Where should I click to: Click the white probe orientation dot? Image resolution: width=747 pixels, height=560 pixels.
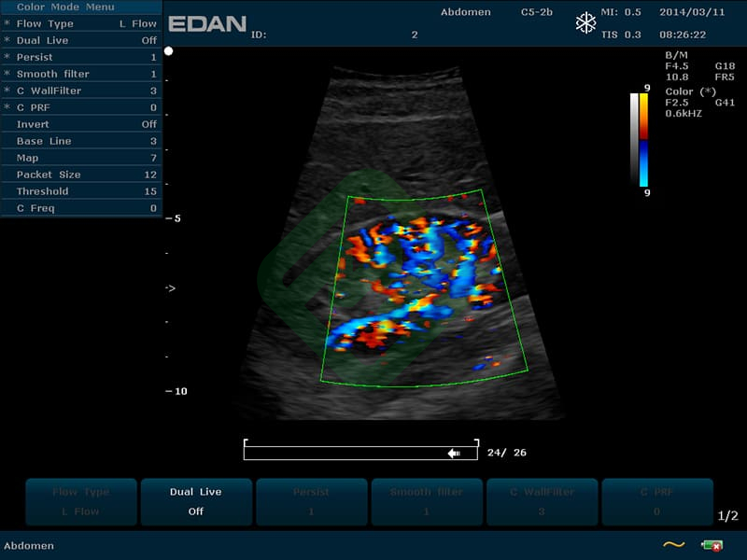point(169,50)
